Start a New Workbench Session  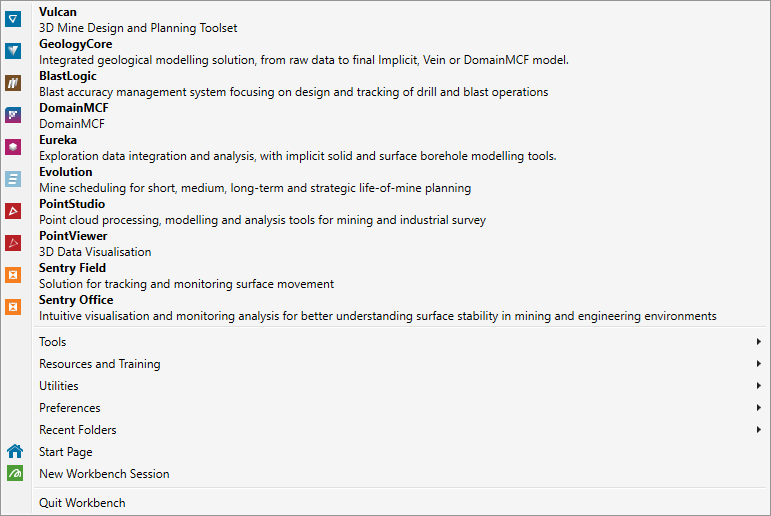104,474
